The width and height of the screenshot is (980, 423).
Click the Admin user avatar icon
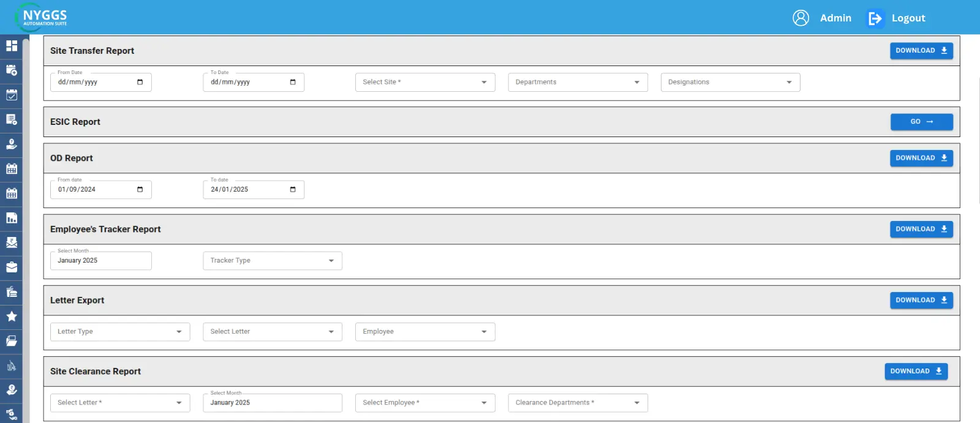(x=801, y=18)
